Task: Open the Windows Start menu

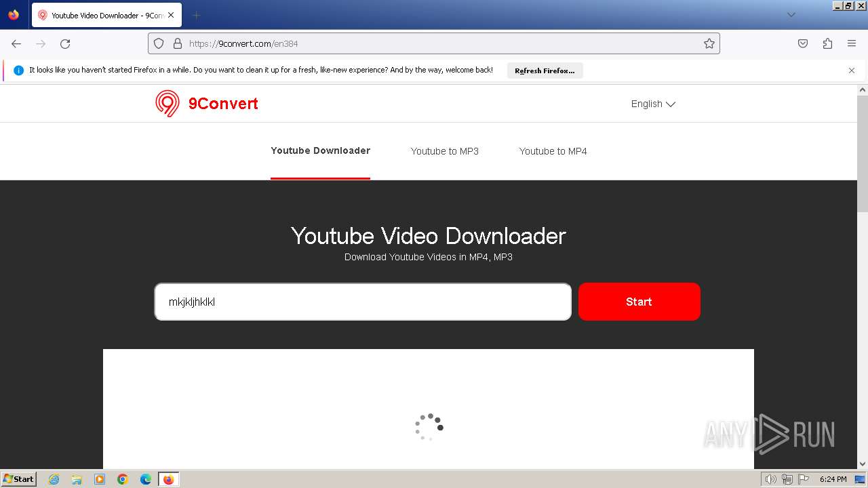Action: click(x=19, y=479)
